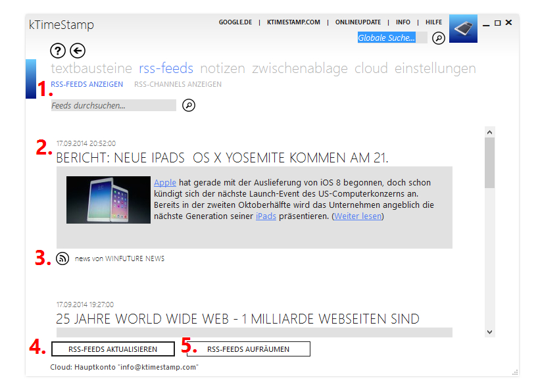Viewport: 538px width, 392px height.
Task: Select RSS-FEEDS ANZEIGEN subtab
Action: 87,84
